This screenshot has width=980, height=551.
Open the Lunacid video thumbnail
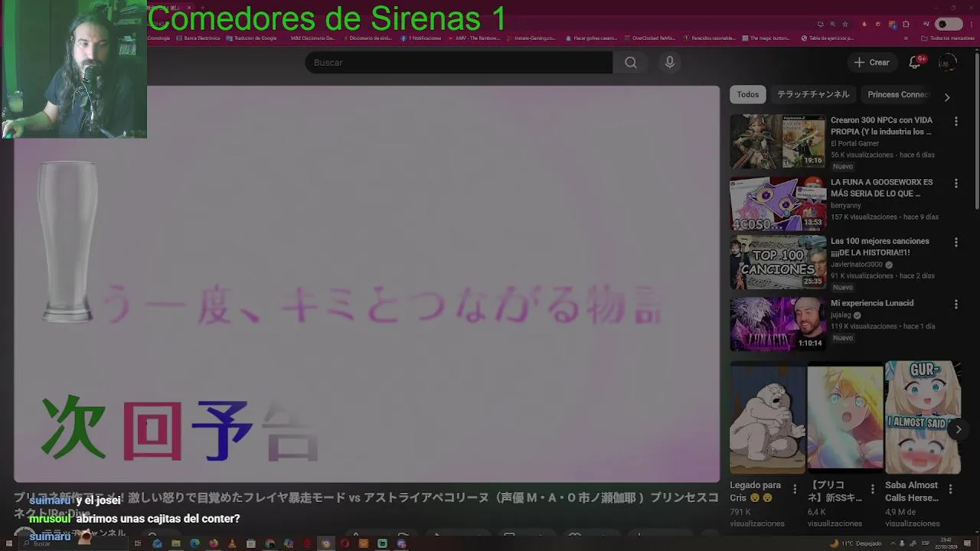pos(778,324)
